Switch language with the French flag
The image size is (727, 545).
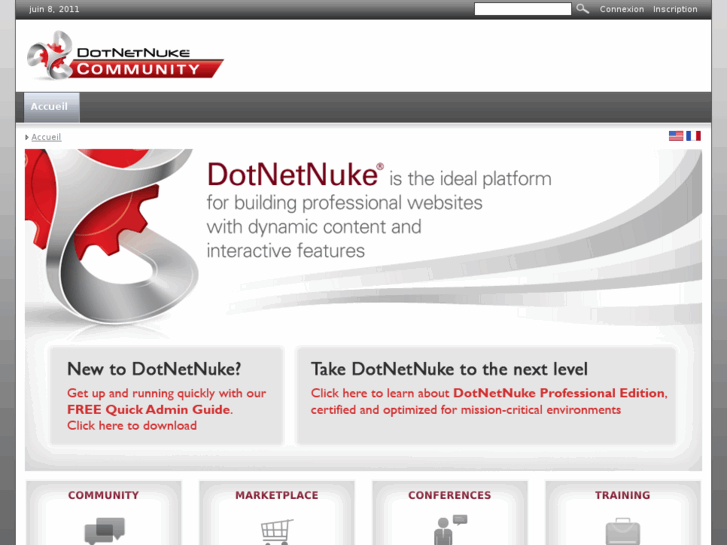tap(694, 136)
